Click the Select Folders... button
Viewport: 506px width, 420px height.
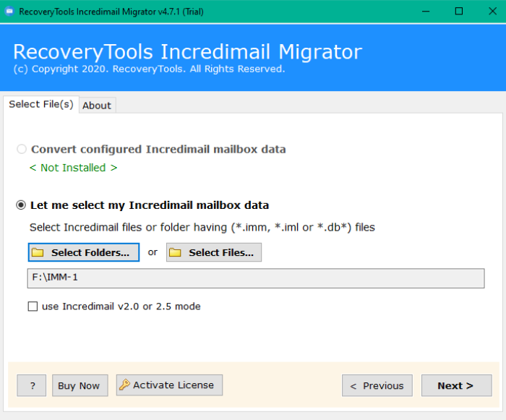[84, 252]
